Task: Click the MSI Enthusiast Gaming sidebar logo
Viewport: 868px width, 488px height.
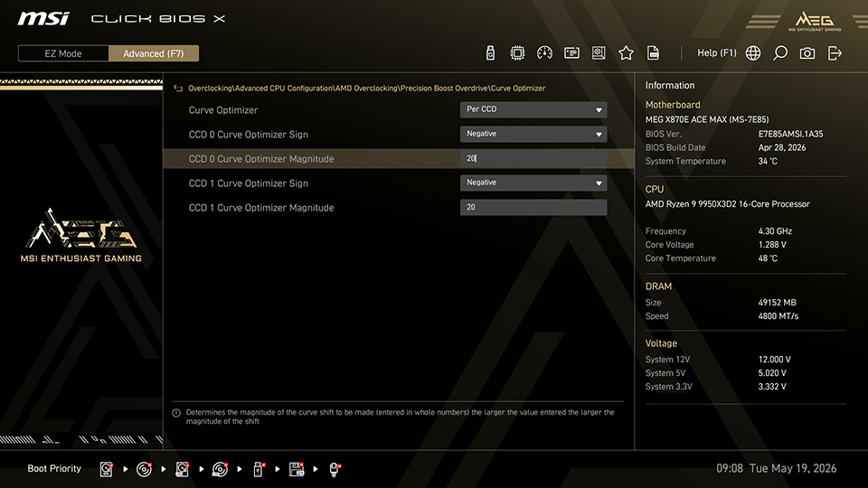Action: tap(80, 235)
